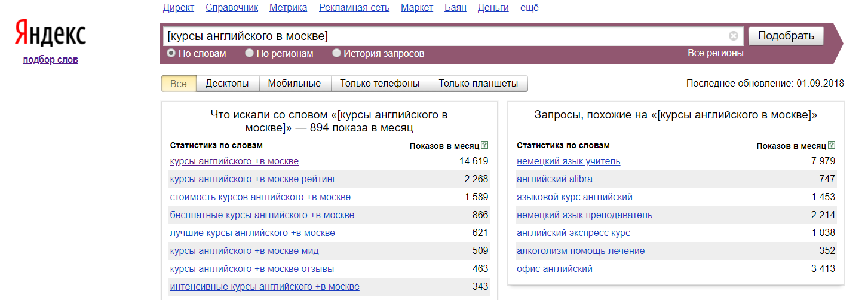Switch to the 'Все' device tab
The height and width of the screenshot is (300, 868).
(x=179, y=84)
